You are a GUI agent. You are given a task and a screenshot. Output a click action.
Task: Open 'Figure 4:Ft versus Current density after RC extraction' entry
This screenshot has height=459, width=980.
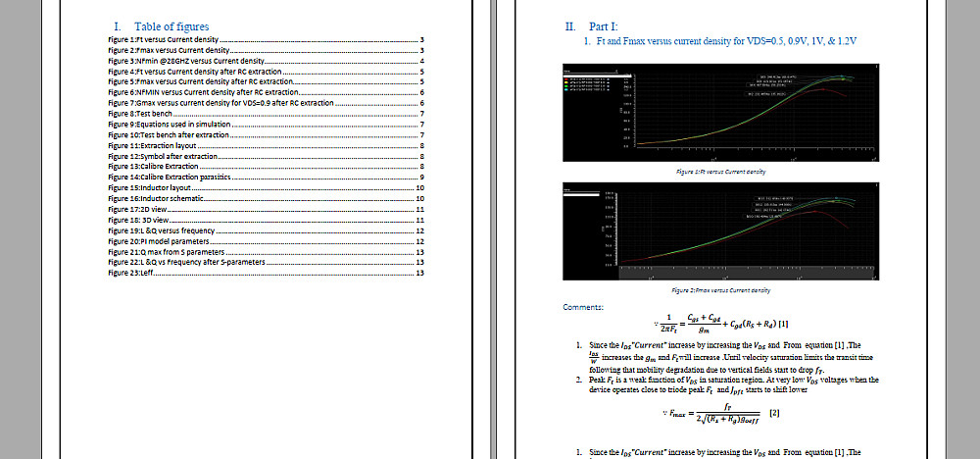pyautogui.click(x=267, y=72)
